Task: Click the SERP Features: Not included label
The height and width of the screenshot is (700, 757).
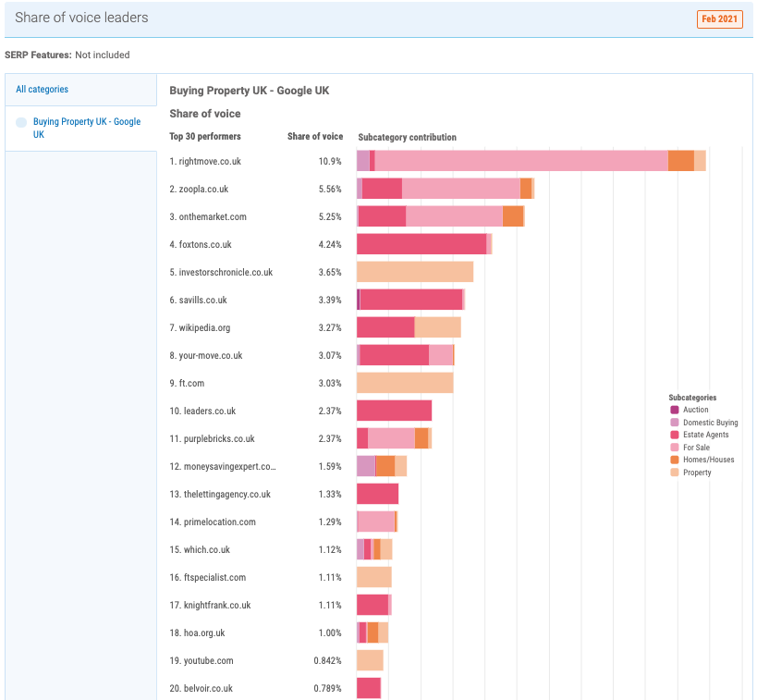Action: [x=67, y=55]
